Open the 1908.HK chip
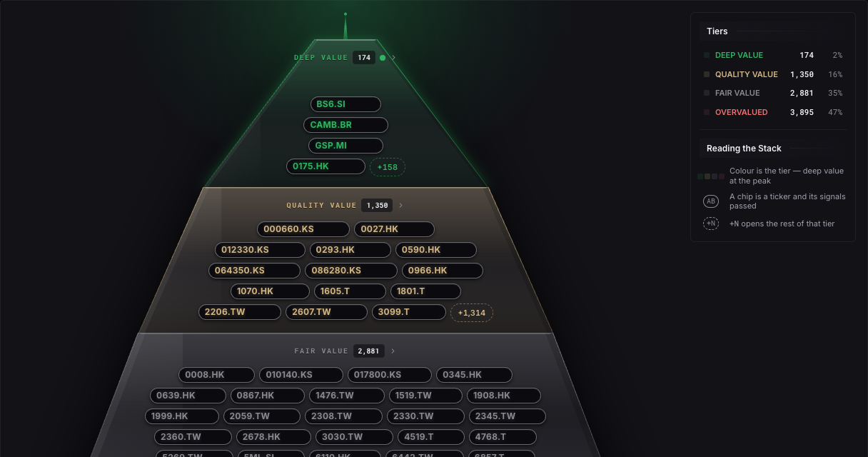The image size is (868, 457). tap(504, 396)
